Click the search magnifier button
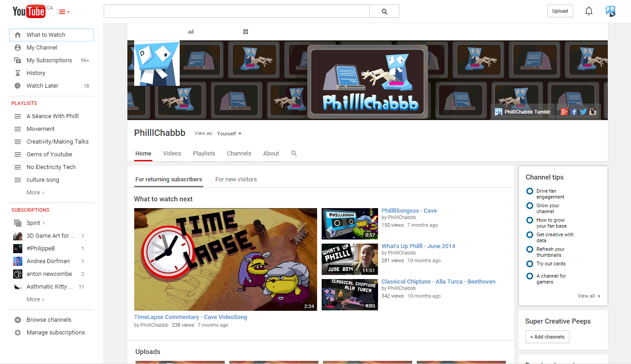This screenshot has width=631, height=364. coord(384,11)
